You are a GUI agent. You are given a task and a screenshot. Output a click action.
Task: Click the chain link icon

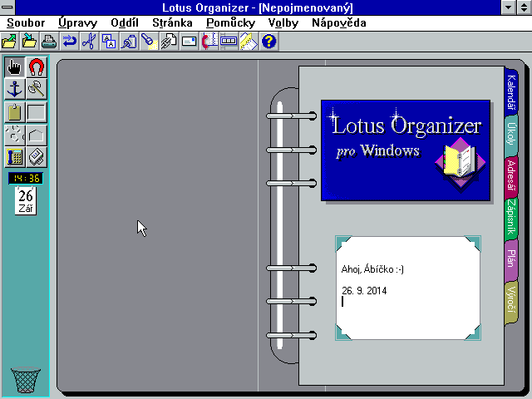click(x=169, y=42)
